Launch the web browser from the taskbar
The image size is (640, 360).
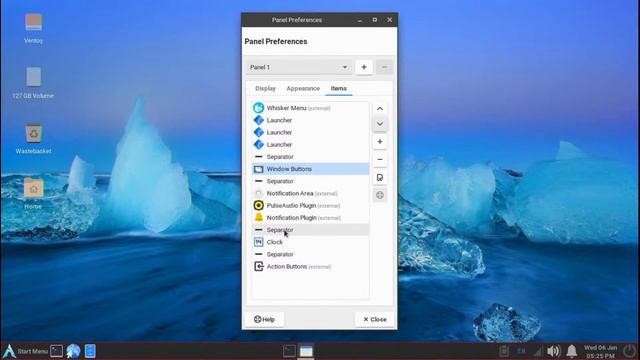(73, 351)
